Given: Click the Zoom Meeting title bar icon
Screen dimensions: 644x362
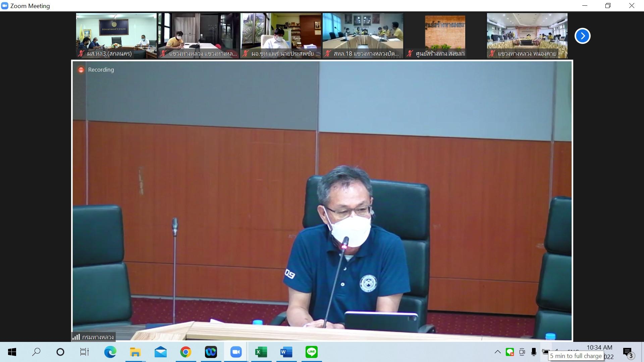Looking at the screenshot, I should coord(5,6).
